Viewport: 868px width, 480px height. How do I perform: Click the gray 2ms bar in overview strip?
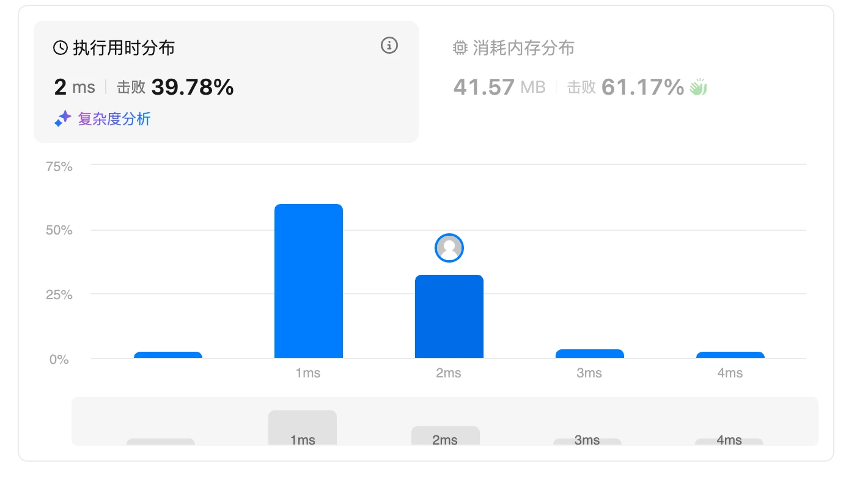[446, 436]
